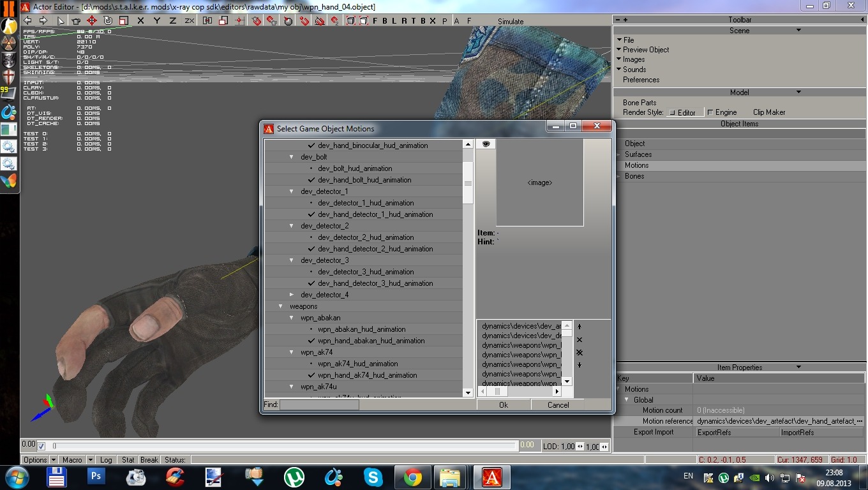Open the Sounds dropdown menu
The width and height of the screenshot is (868, 490).
(x=632, y=70)
